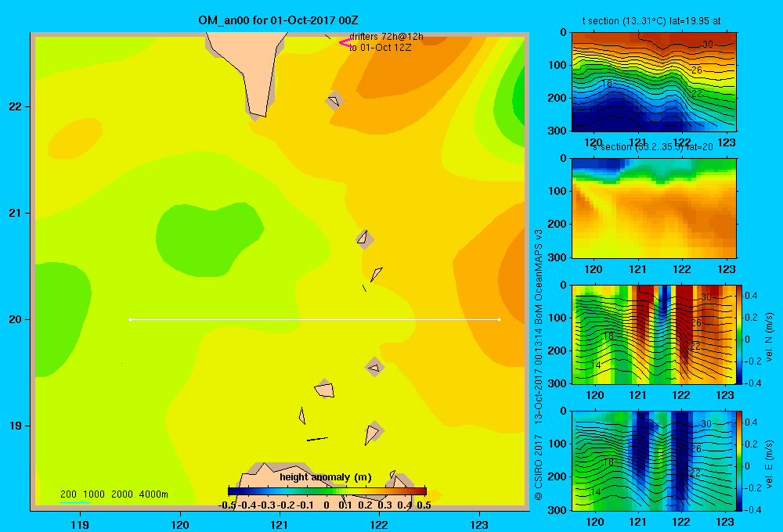The image size is (783, 532).
Task: Open the eastward velocity section plot
Action: 654,461
